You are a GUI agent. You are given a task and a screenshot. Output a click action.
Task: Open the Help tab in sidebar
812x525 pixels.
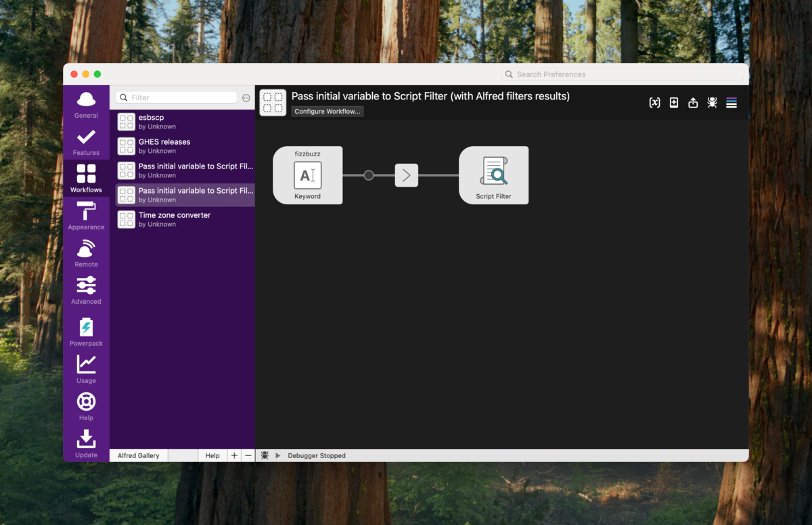[86, 407]
